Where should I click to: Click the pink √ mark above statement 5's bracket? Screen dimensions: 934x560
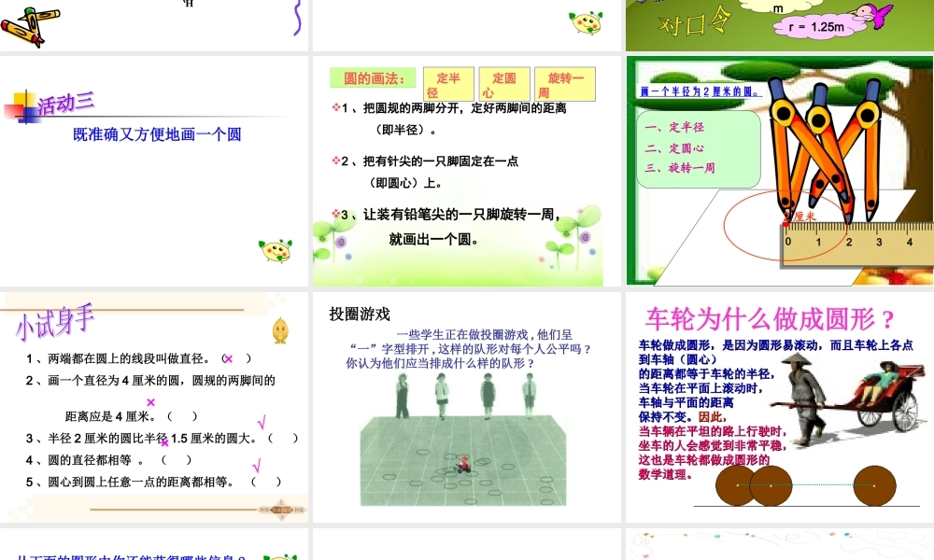257,466
